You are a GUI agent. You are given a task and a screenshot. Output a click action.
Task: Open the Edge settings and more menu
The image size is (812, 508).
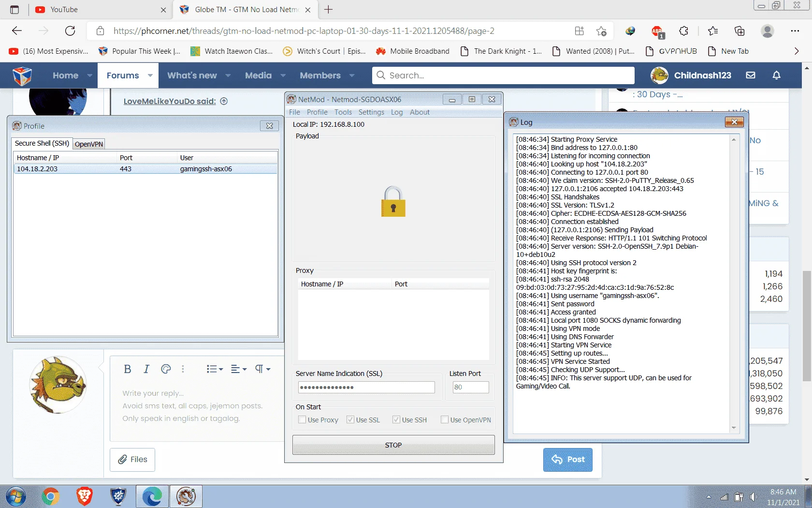tap(795, 31)
